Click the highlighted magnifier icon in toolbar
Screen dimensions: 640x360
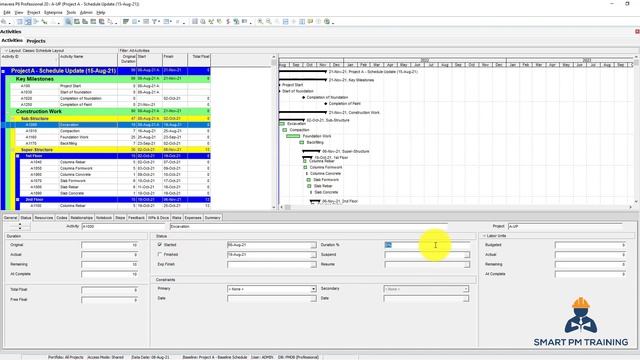pos(68,22)
